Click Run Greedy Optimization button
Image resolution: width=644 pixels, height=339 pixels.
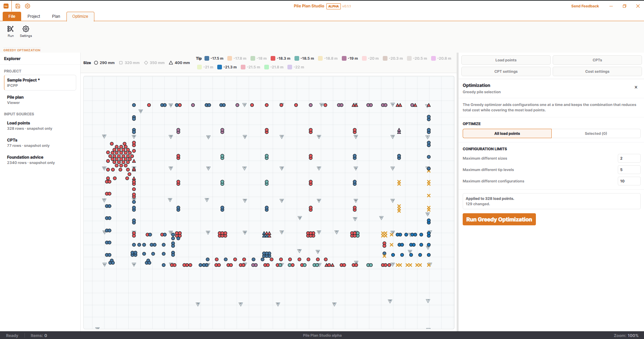point(499,219)
